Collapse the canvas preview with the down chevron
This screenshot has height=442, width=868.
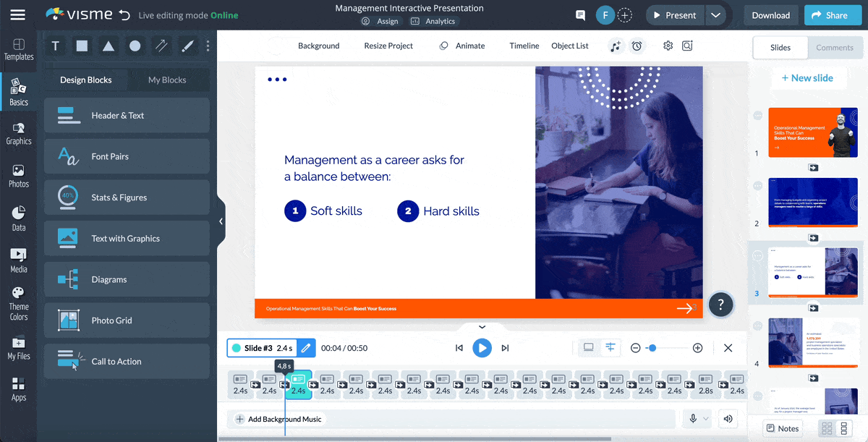(x=481, y=327)
